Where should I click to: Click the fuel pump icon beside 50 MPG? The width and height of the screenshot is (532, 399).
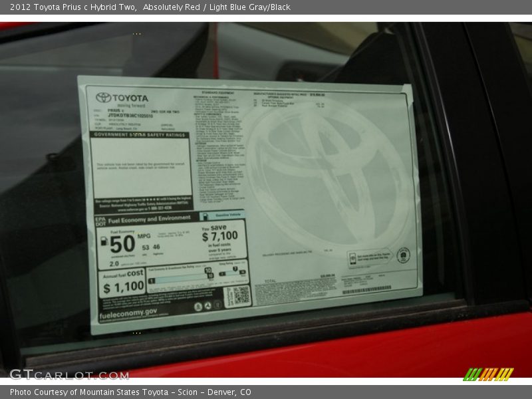click(x=104, y=241)
